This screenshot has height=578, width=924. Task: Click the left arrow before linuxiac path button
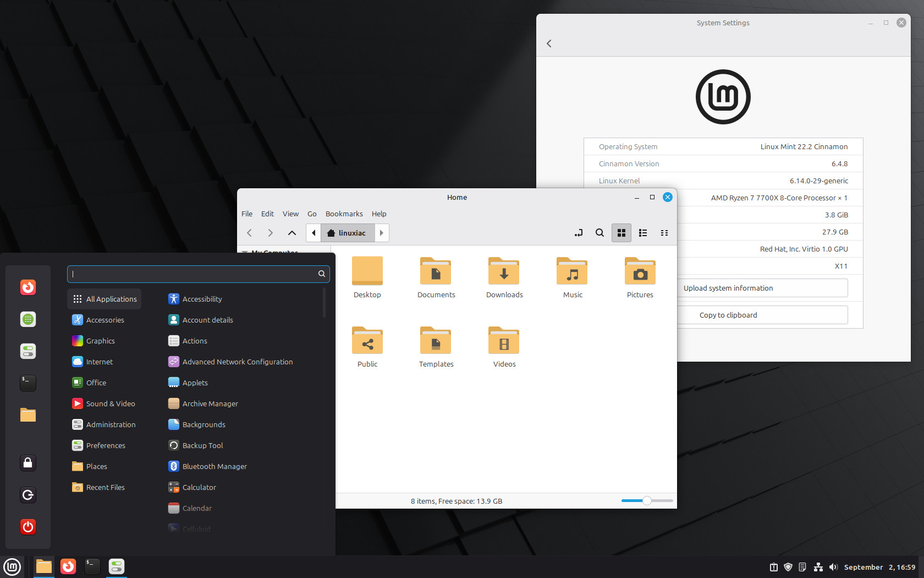click(313, 233)
